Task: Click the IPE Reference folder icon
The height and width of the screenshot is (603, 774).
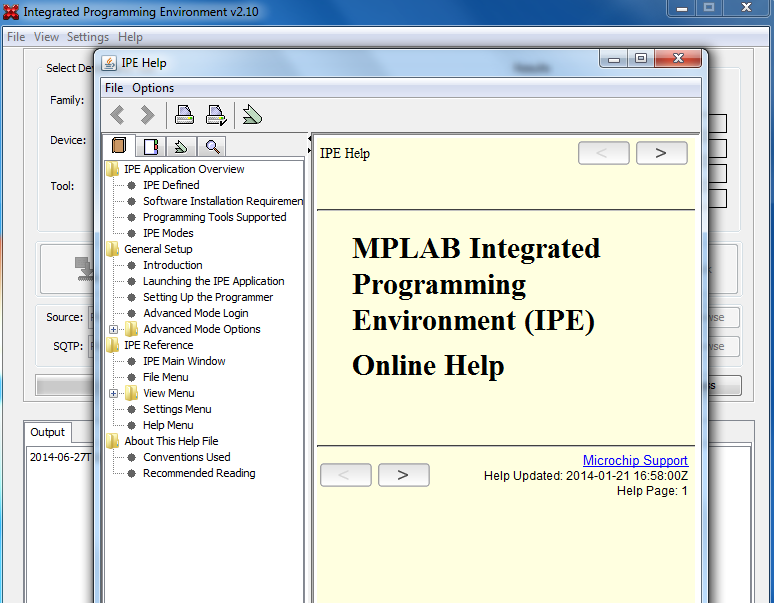Action: tap(113, 345)
